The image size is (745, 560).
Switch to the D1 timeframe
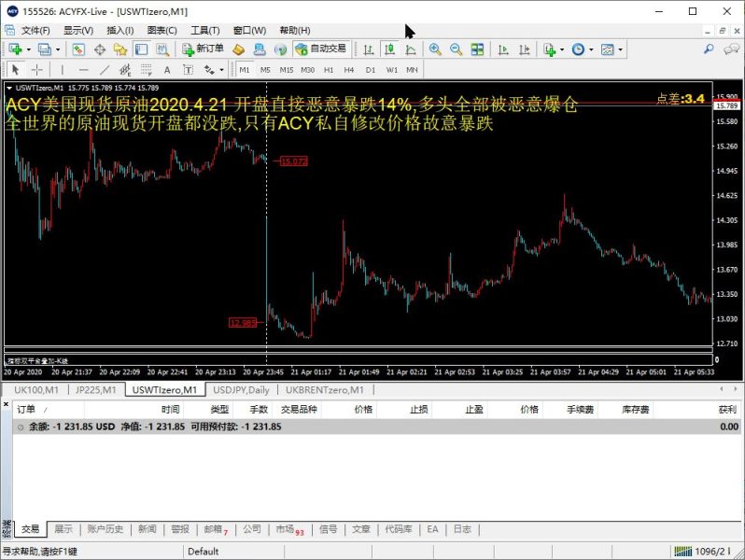370,70
